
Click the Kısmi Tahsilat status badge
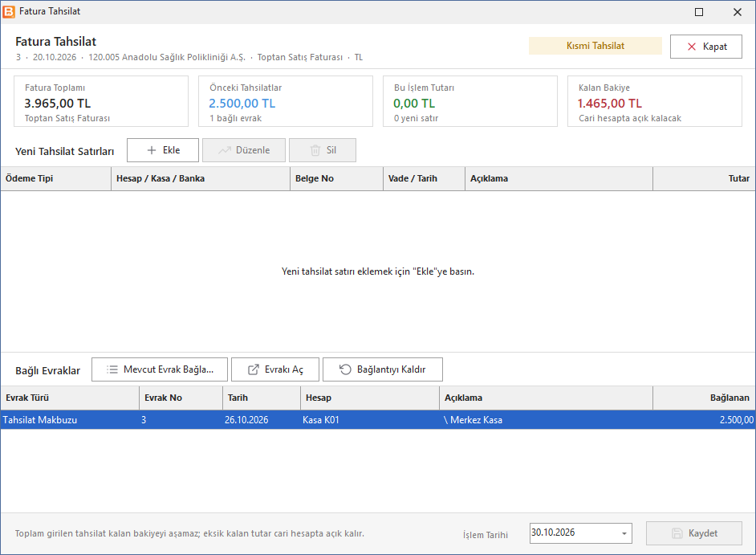[595, 46]
